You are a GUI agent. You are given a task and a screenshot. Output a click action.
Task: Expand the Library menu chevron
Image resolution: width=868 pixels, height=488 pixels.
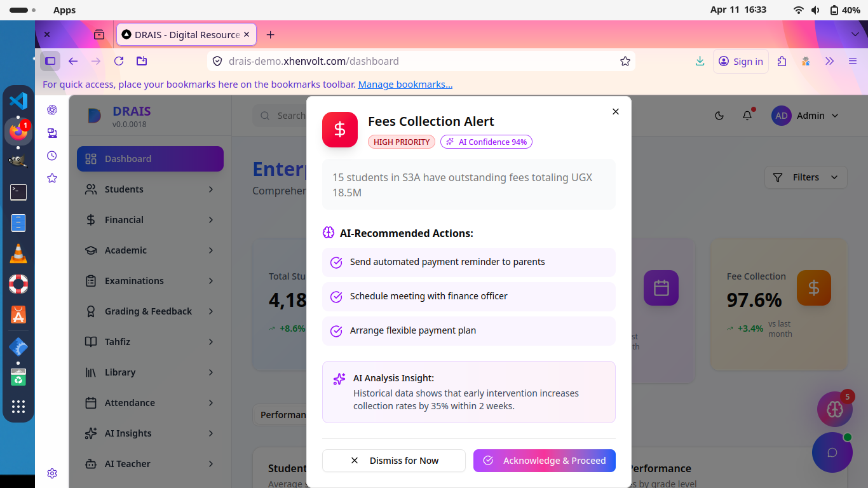pyautogui.click(x=211, y=372)
